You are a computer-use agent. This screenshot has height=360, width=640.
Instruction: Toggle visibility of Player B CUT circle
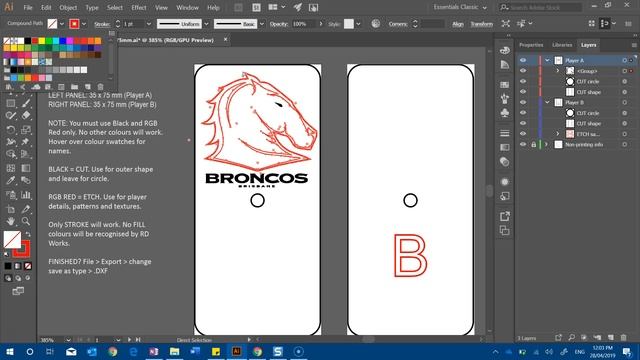(x=523, y=113)
